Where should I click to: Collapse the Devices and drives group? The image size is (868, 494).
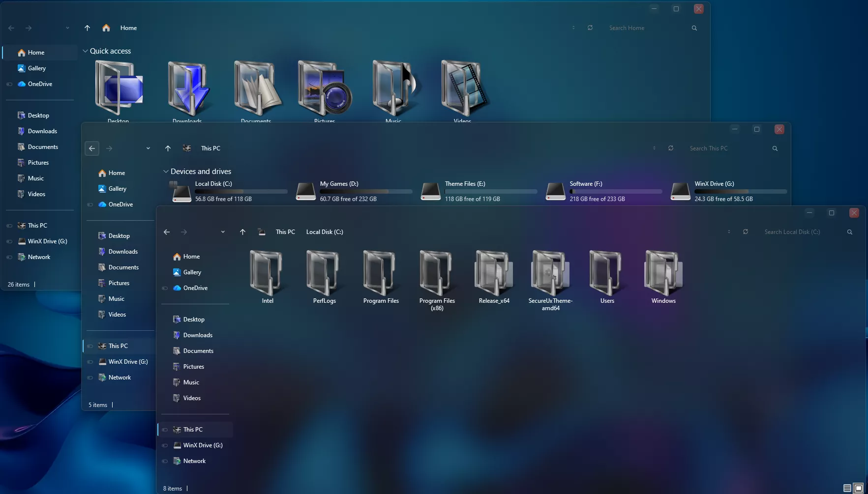(166, 172)
